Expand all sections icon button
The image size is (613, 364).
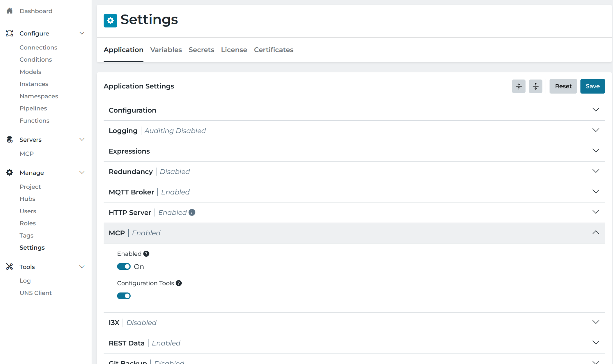point(535,86)
